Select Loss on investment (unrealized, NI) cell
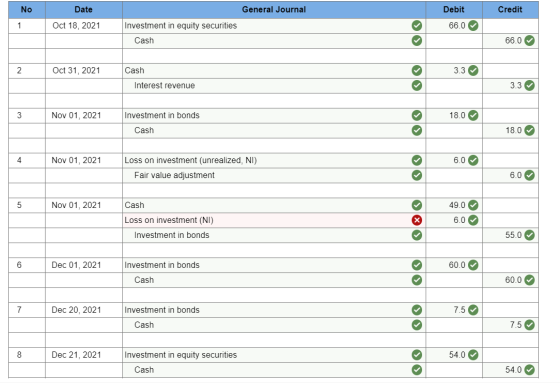This screenshot has width=560, height=383. pyautogui.click(x=274, y=160)
